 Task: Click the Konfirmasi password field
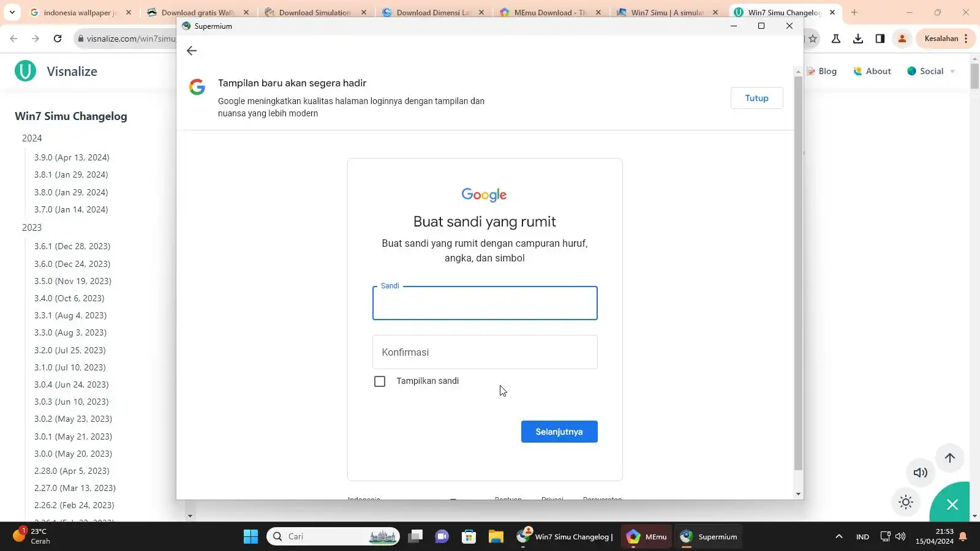tap(485, 352)
